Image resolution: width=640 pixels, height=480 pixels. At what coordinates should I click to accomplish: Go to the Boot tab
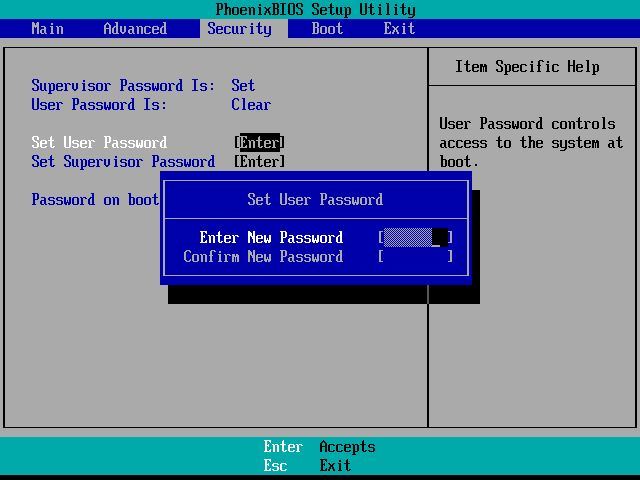pyautogui.click(x=327, y=29)
